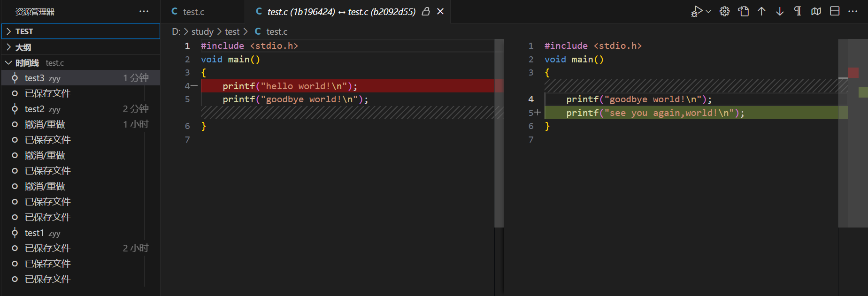Click the red marker in diff overview ruler
Screen dimensions: 868x296
point(853,73)
